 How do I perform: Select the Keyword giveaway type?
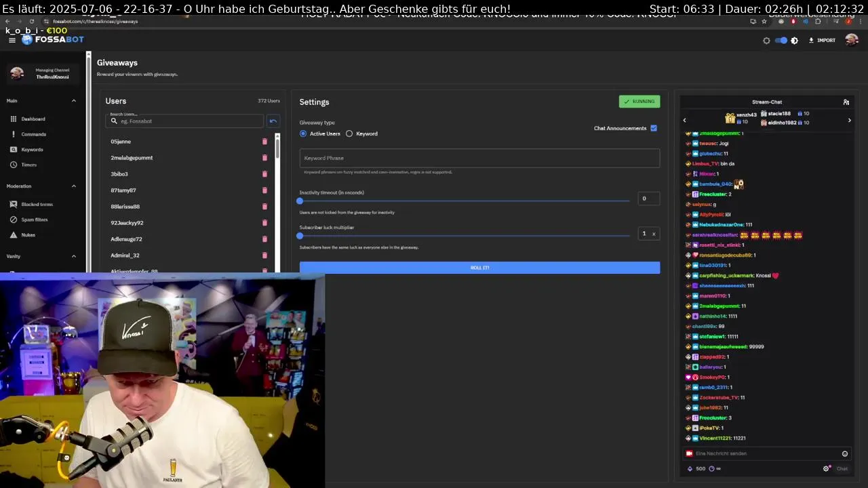(x=361, y=134)
